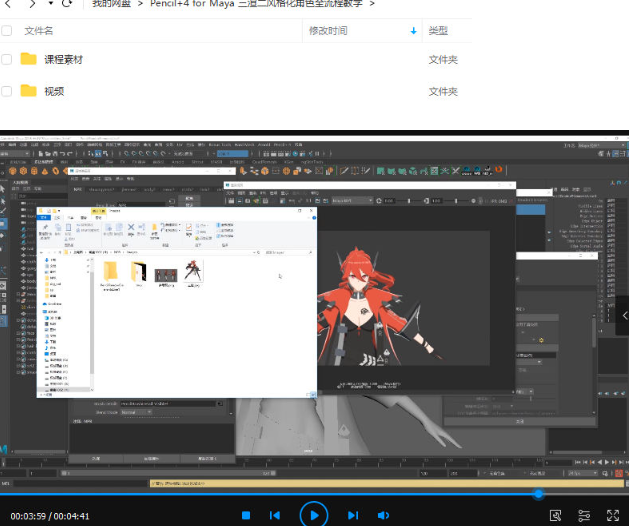Click the magnifier screenshot icon in player
This screenshot has height=526, width=629.
click(x=555, y=516)
